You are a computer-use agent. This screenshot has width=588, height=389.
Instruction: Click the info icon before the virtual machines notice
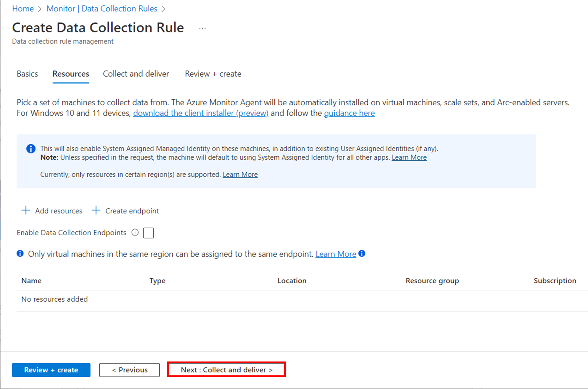click(20, 254)
